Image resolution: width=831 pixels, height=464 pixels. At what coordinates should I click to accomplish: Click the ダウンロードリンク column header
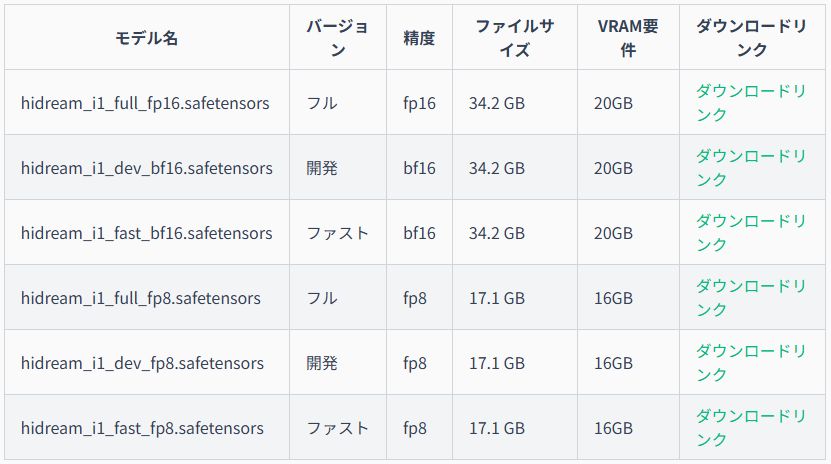click(752, 38)
